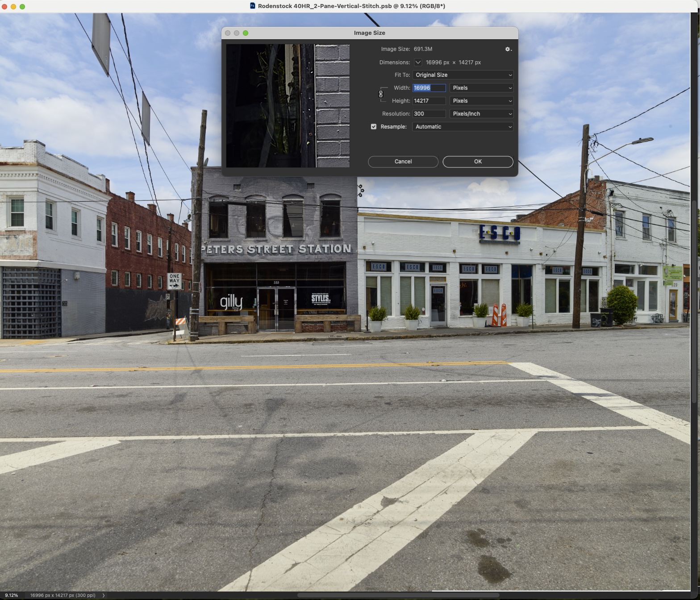This screenshot has height=600, width=700.
Task: Click the red close button of the main document window
Action: pos(4,6)
